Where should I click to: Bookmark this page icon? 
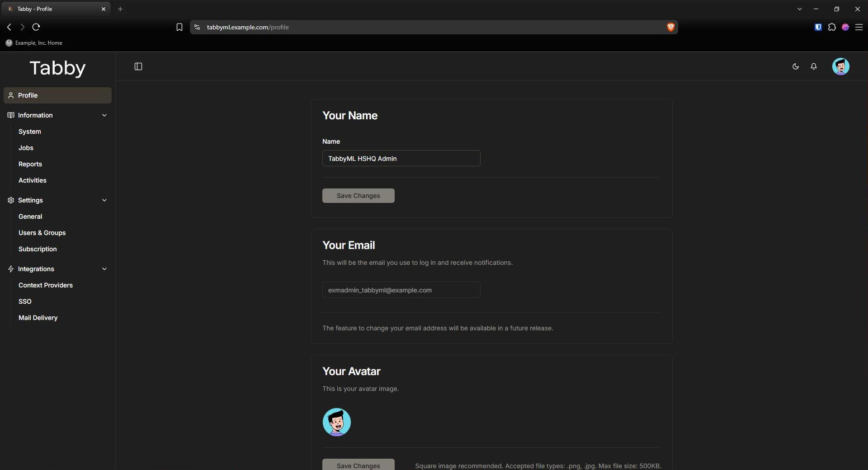coord(179,27)
